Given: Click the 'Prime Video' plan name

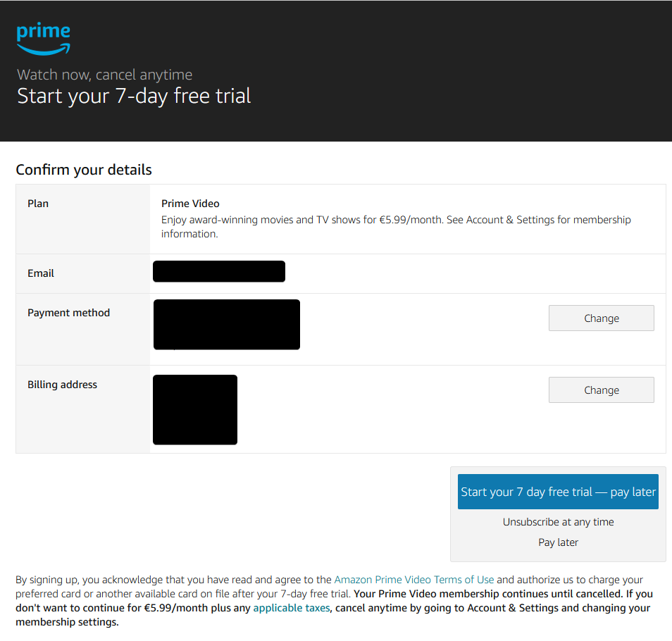Looking at the screenshot, I should pos(190,204).
